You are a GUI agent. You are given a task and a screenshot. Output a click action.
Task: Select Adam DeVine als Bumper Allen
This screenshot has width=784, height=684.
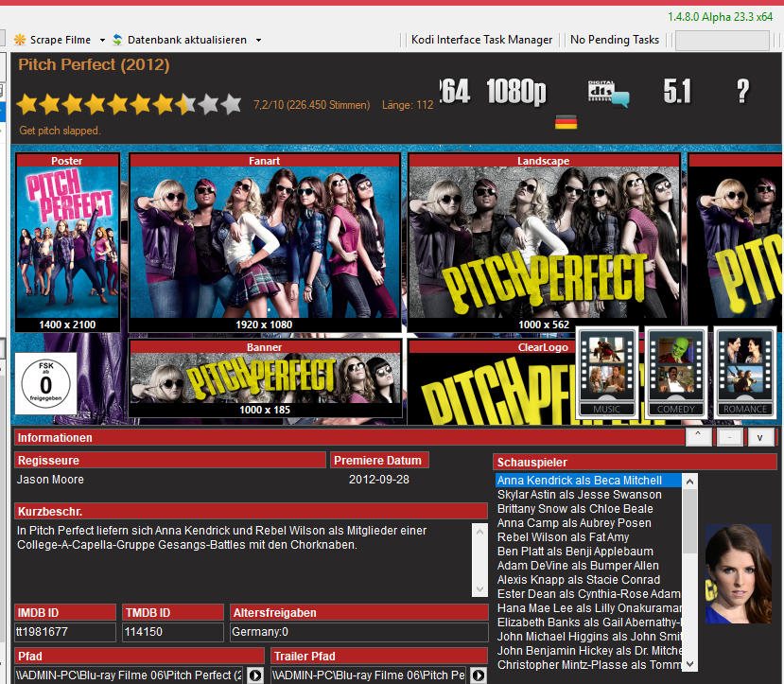pos(588,566)
